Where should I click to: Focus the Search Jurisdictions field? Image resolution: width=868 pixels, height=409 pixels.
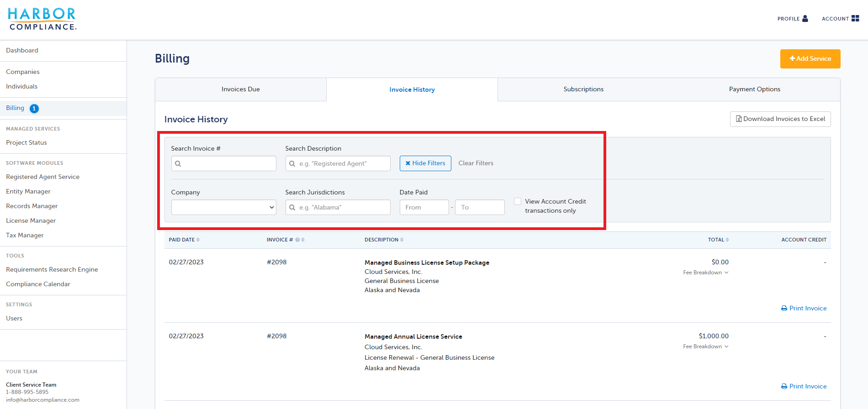338,207
